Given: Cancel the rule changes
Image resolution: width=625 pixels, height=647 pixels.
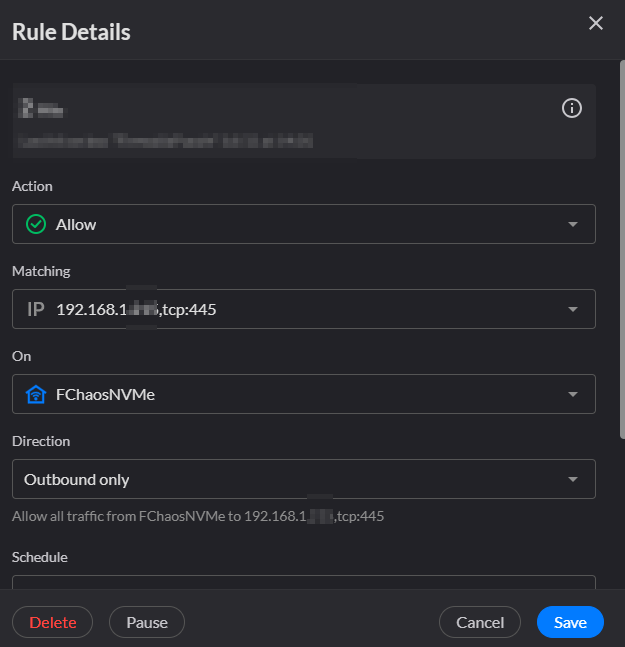Looking at the screenshot, I should click(x=480, y=622).
